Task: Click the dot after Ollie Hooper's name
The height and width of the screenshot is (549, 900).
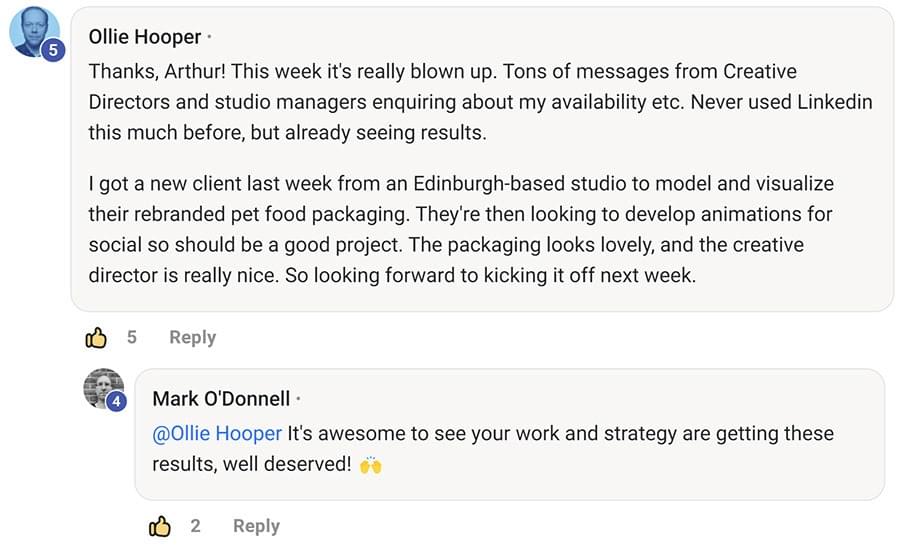Action: pyautogui.click(x=210, y=37)
